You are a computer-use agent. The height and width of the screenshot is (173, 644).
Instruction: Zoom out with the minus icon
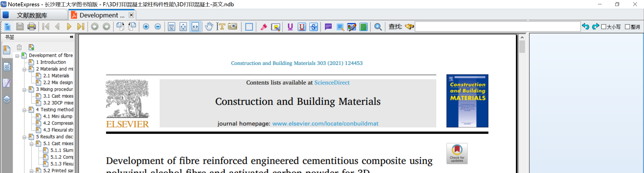[158, 27]
